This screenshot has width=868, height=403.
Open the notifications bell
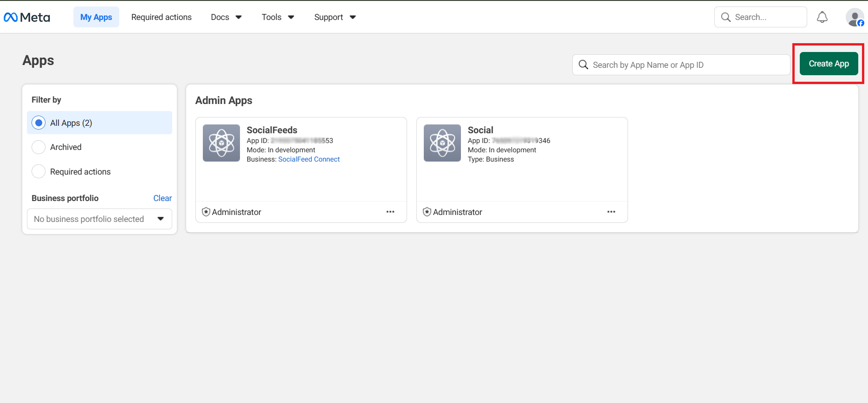pyautogui.click(x=822, y=17)
